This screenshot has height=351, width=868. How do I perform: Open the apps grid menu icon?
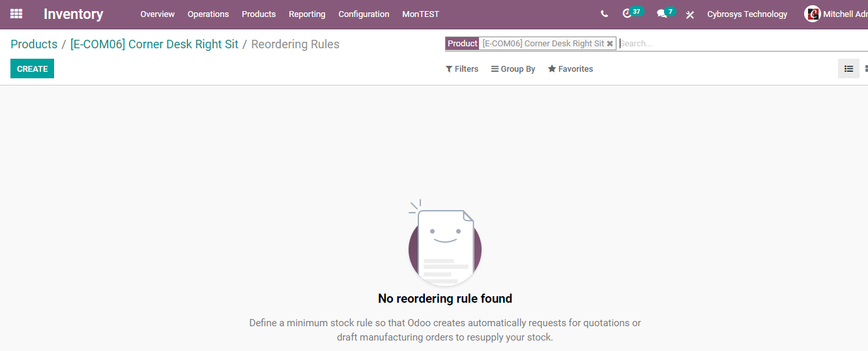(16, 14)
